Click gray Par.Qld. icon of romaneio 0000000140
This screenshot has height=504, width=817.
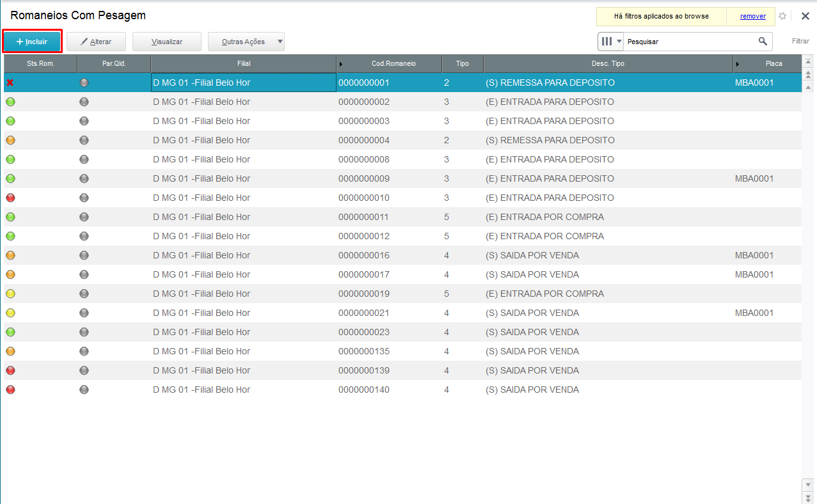point(84,390)
